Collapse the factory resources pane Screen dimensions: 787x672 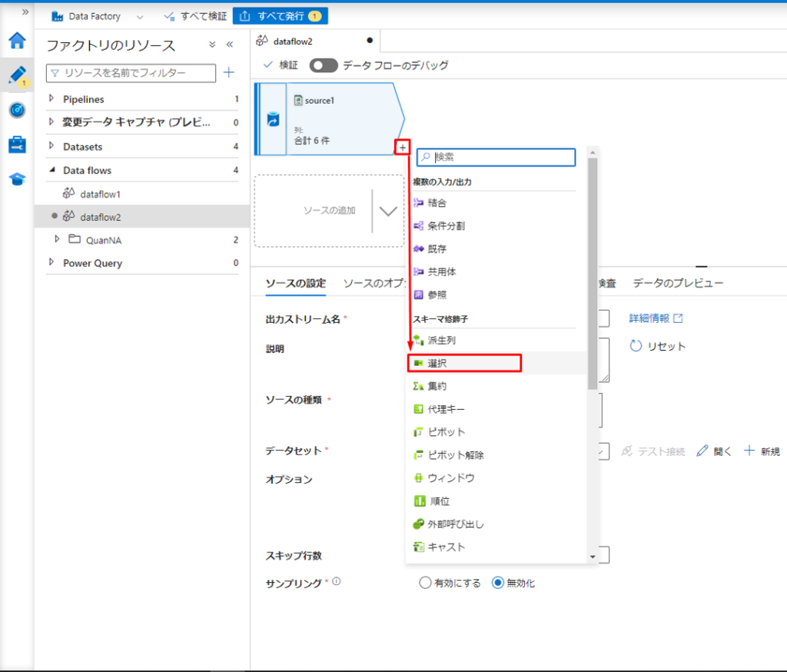click(x=229, y=44)
